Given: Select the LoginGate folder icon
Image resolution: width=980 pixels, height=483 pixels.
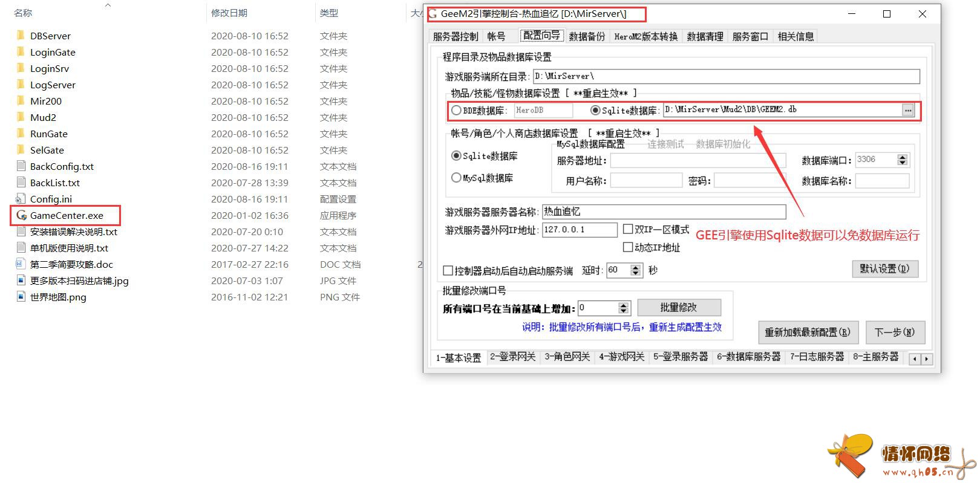Looking at the screenshot, I should pos(21,52).
